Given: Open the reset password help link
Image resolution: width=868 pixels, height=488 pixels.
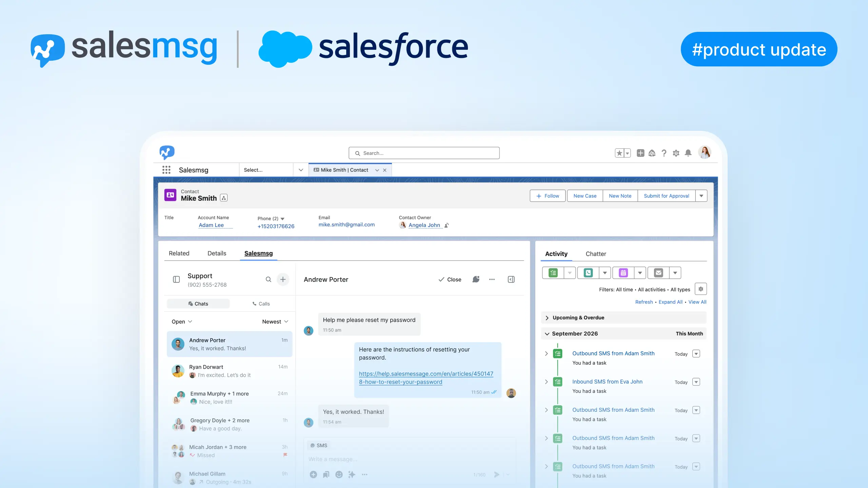Looking at the screenshot, I should click(x=426, y=378).
